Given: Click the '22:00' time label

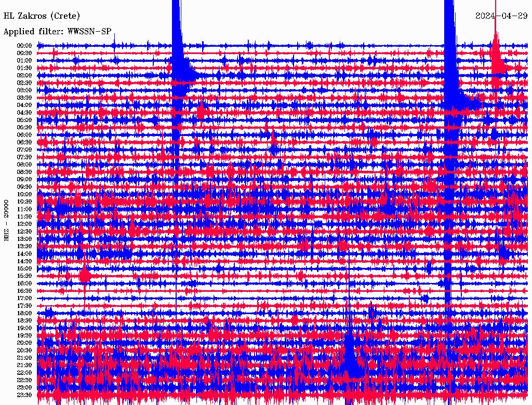Looking at the screenshot, I should pos(24,373).
